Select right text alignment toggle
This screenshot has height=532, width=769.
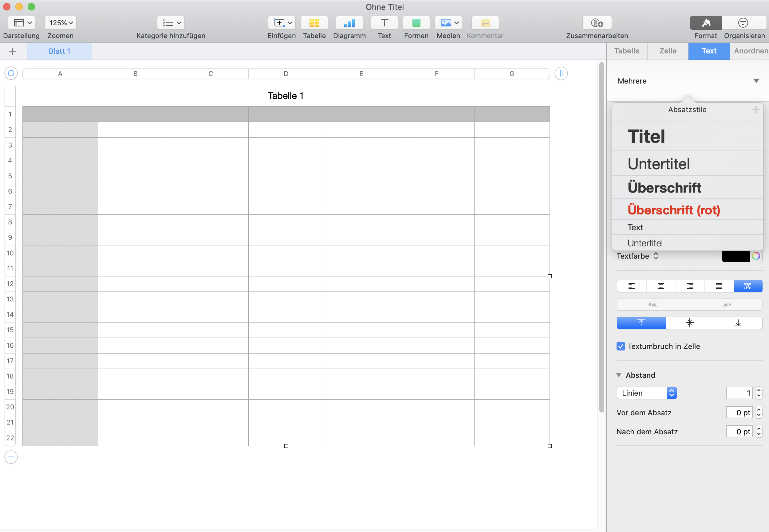tap(690, 286)
